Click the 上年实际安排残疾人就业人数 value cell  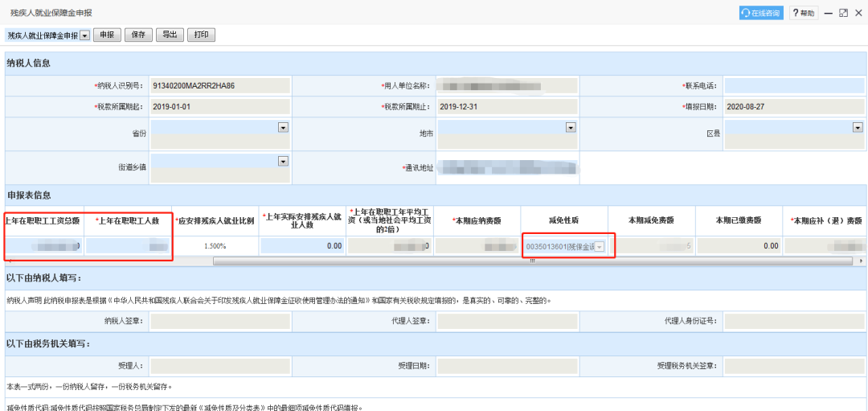click(x=302, y=246)
